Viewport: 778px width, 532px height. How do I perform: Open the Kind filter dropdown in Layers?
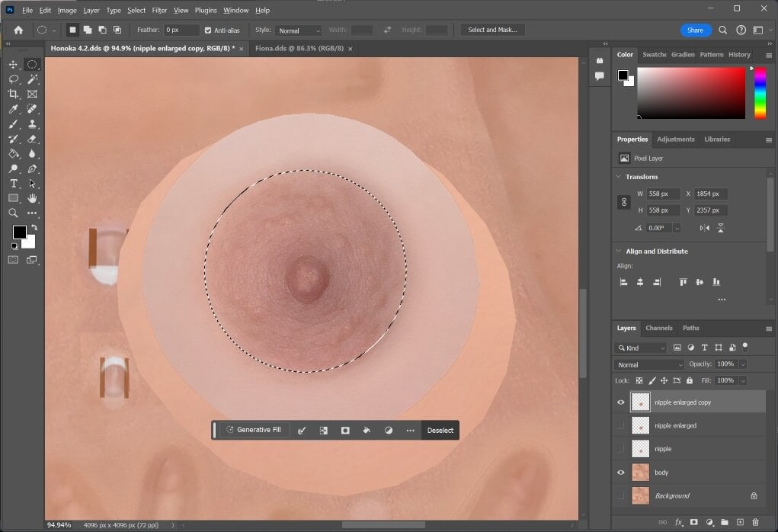pyautogui.click(x=640, y=348)
